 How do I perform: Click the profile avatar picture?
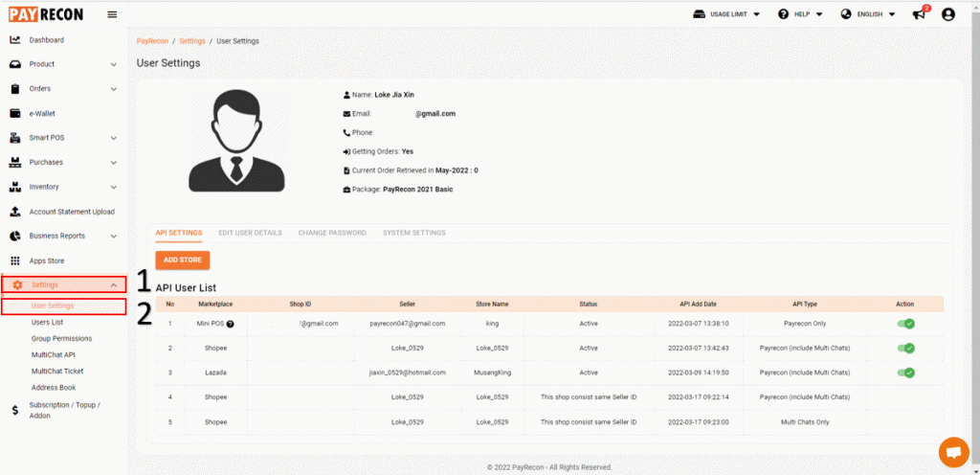point(237,143)
